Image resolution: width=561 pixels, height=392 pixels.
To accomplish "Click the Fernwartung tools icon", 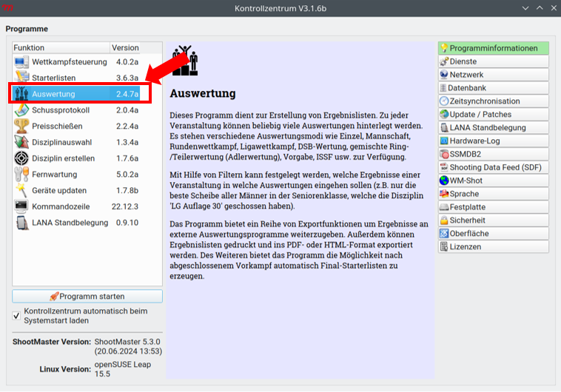I will [21, 175].
